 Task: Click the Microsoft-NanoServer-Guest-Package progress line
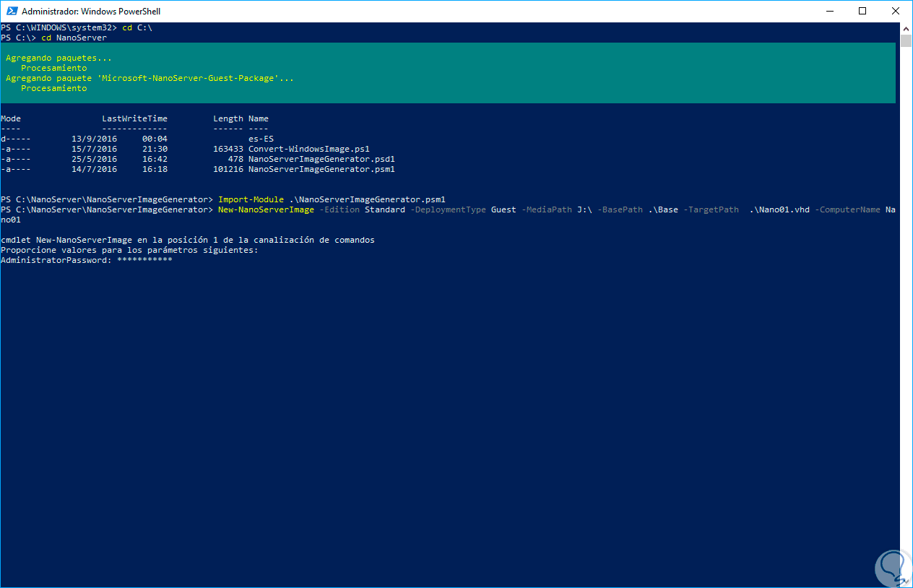tap(150, 78)
